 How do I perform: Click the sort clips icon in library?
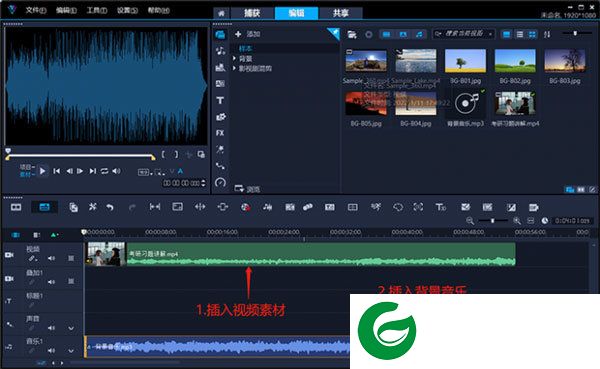(547, 34)
